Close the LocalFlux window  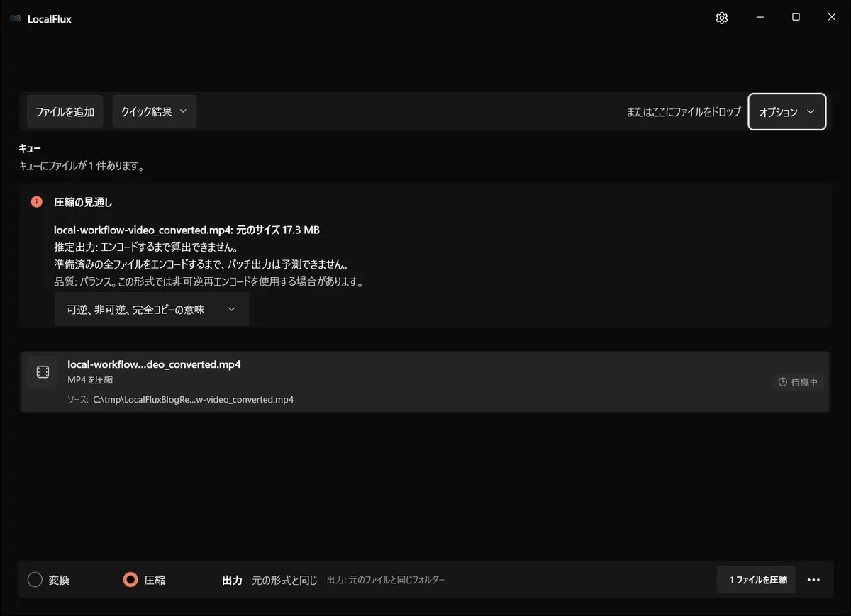tap(832, 18)
